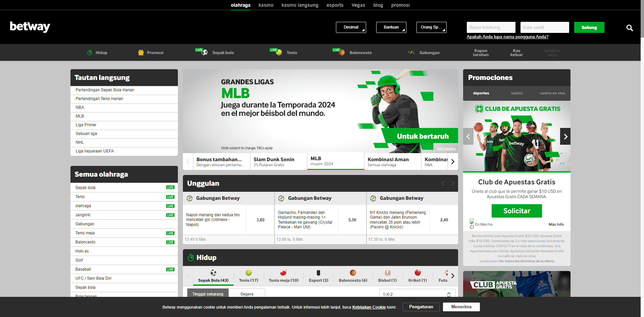The height and width of the screenshot is (317, 644).
Task: Open Kebijakan Cookie link
Action: pyautogui.click(x=369, y=307)
